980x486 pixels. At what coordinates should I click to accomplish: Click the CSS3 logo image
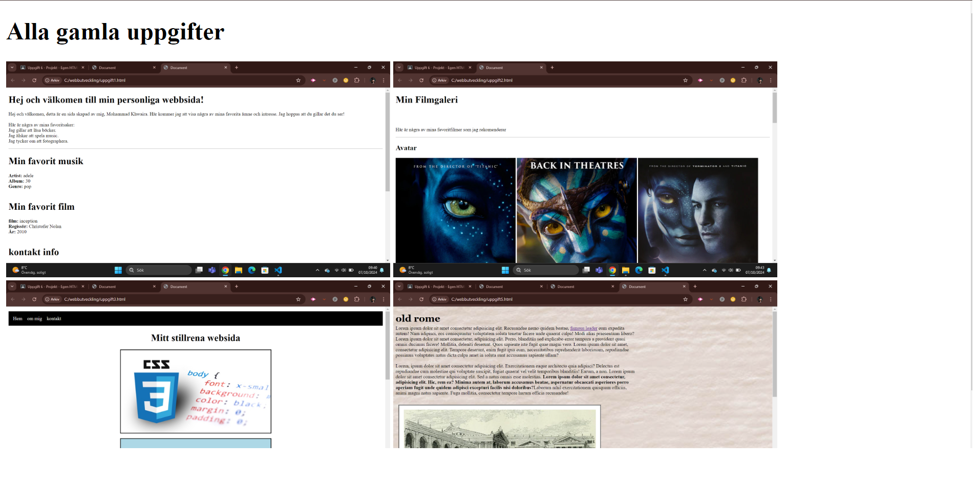[x=196, y=391]
